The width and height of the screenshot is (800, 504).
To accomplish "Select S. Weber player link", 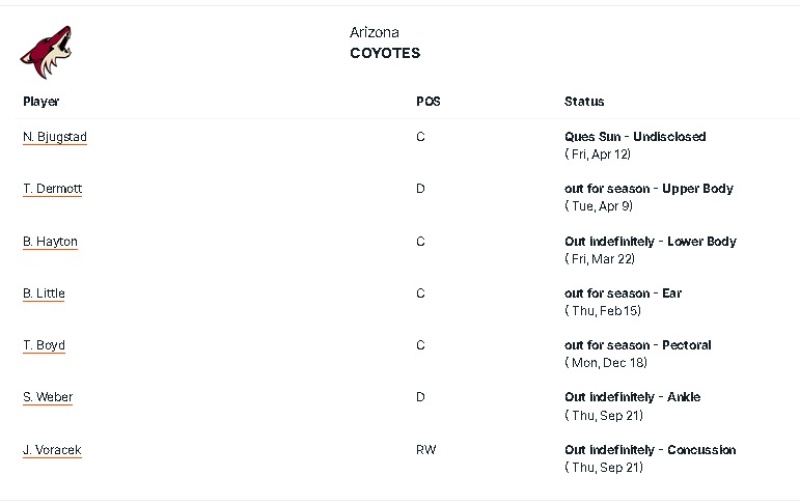I will pos(47,397).
